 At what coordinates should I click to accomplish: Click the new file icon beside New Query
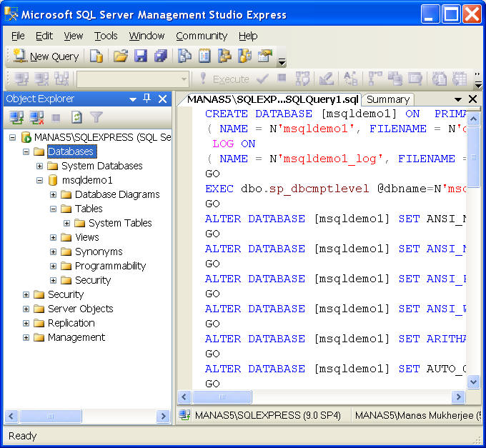tap(96, 56)
